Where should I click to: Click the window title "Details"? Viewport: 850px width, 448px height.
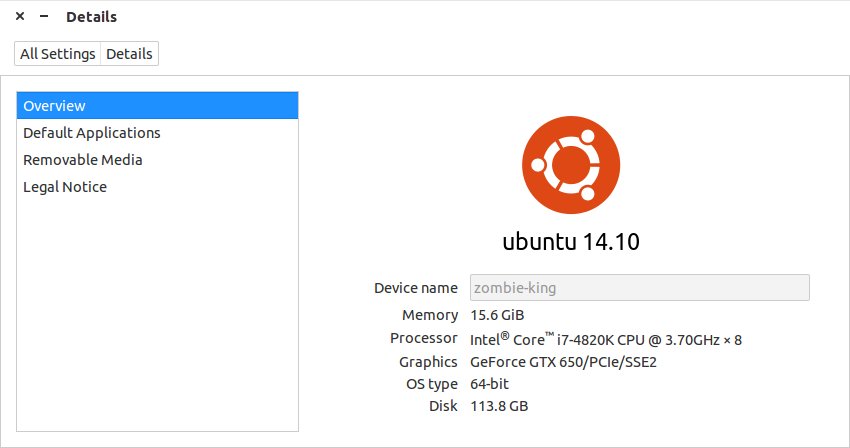(91, 17)
